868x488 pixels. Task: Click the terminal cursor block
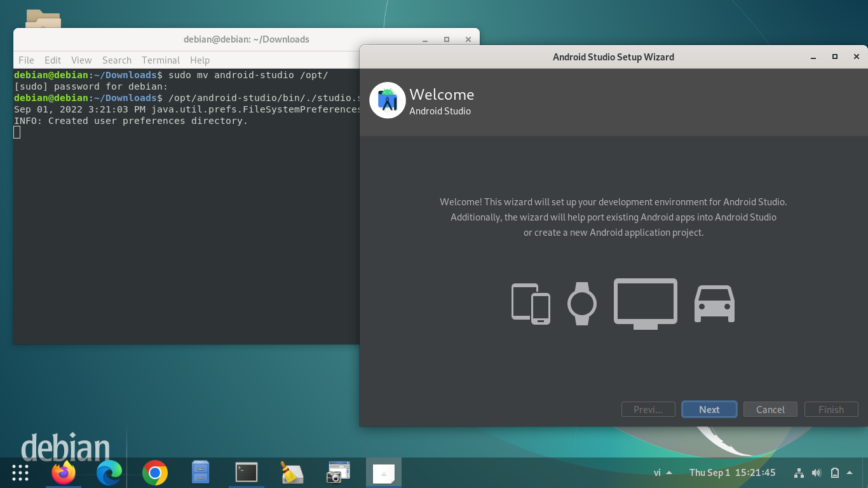tap(17, 132)
